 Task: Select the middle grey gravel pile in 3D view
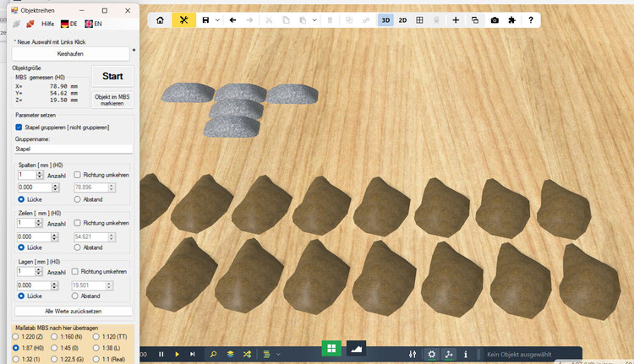click(x=236, y=109)
